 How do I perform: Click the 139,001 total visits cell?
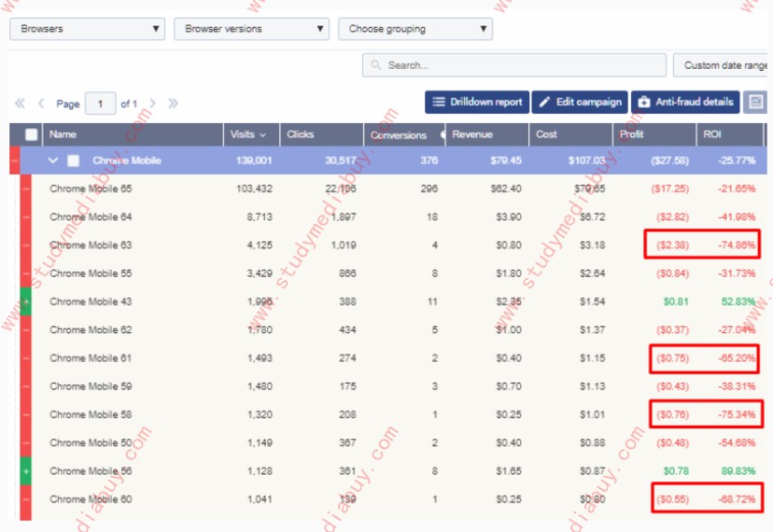(254, 161)
